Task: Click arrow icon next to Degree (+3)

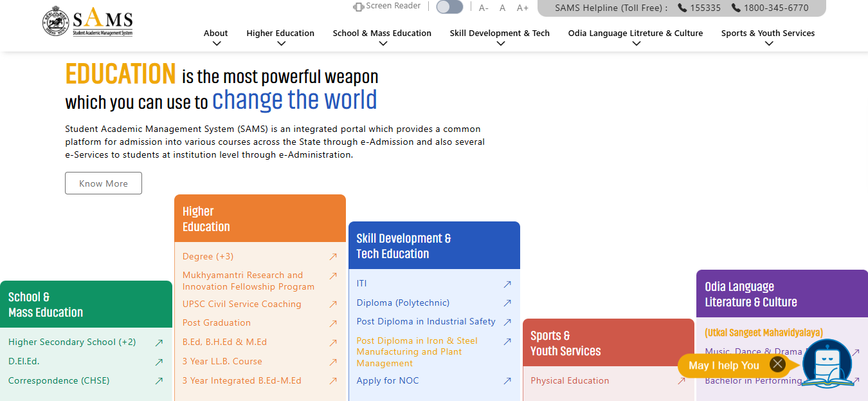Action: pyautogui.click(x=333, y=257)
